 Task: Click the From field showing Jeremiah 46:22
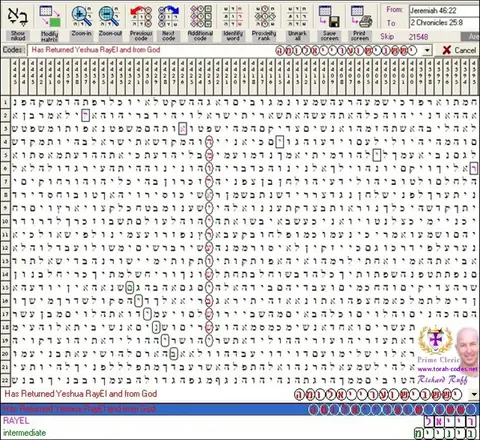click(444, 10)
